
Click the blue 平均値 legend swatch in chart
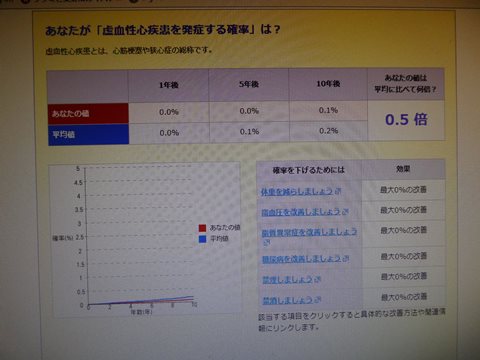(x=202, y=239)
